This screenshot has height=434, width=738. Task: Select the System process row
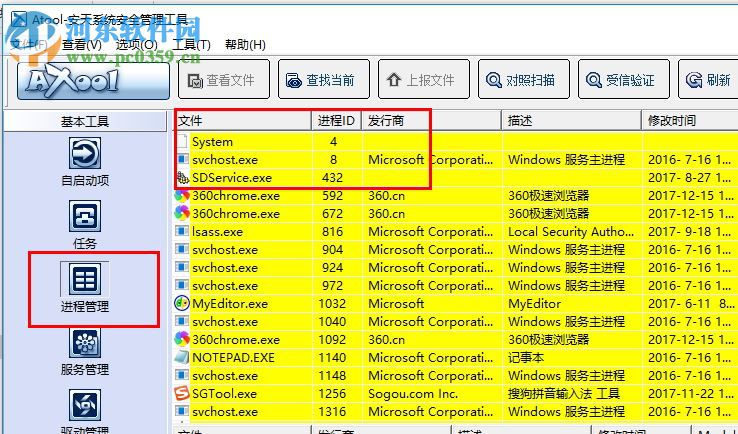[x=456, y=142]
